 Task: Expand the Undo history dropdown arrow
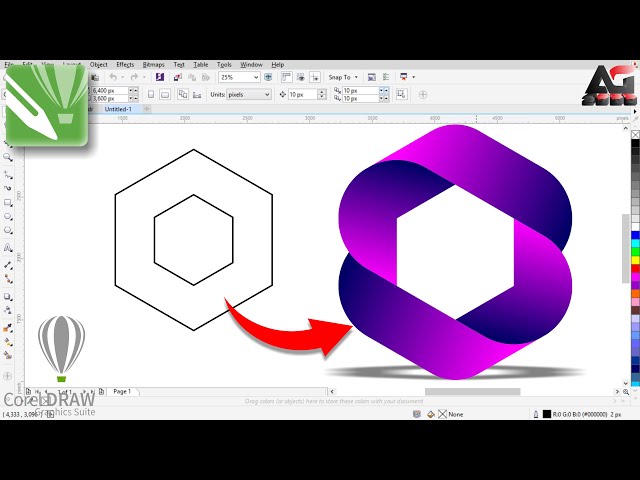click(122, 77)
